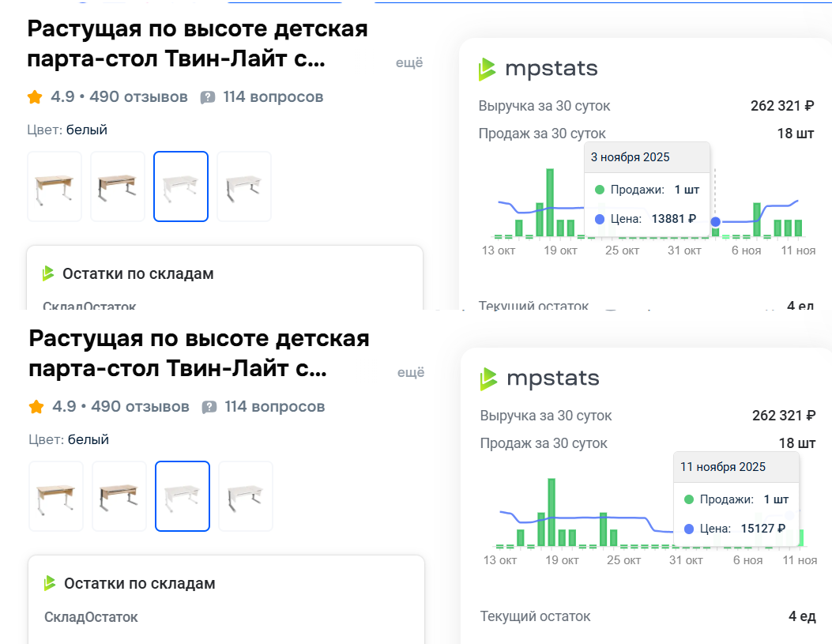Image resolution: width=832 pixels, height=644 pixels.
Task: Select the highlighted white desk thumbnail, upper capture
Action: coord(181,186)
